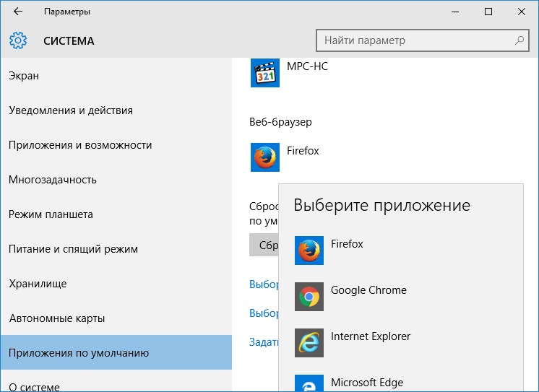539x392 pixels.
Task: Click the СИСТЕМА header title
Action: point(69,41)
